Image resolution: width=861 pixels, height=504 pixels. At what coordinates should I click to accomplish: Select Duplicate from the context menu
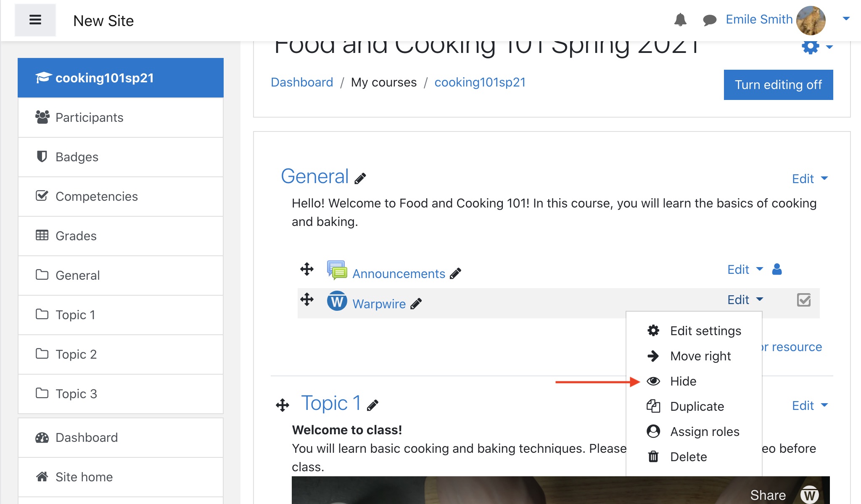[697, 406]
